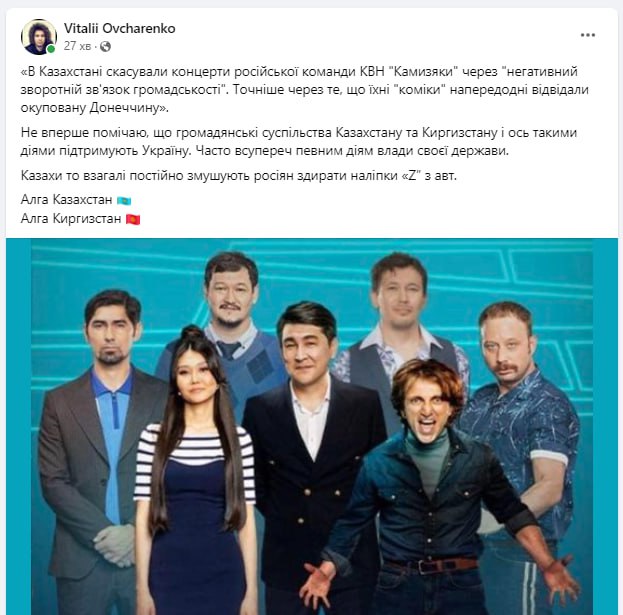Viewport: 623px width, 615px height.
Task: Click the woman in striped shirt in the photo
Action: (195, 471)
